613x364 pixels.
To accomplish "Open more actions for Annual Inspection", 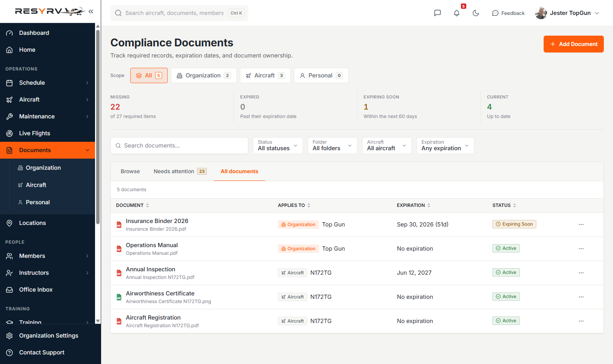I will click(x=581, y=273).
